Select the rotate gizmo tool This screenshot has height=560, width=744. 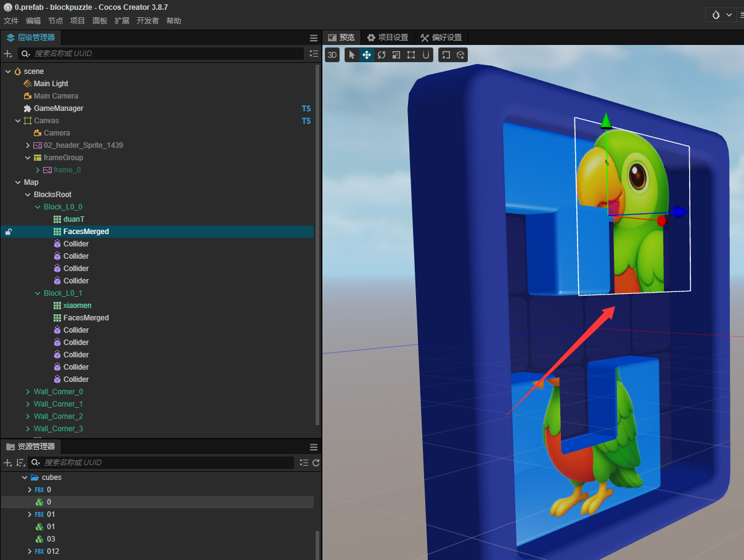click(382, 55)
